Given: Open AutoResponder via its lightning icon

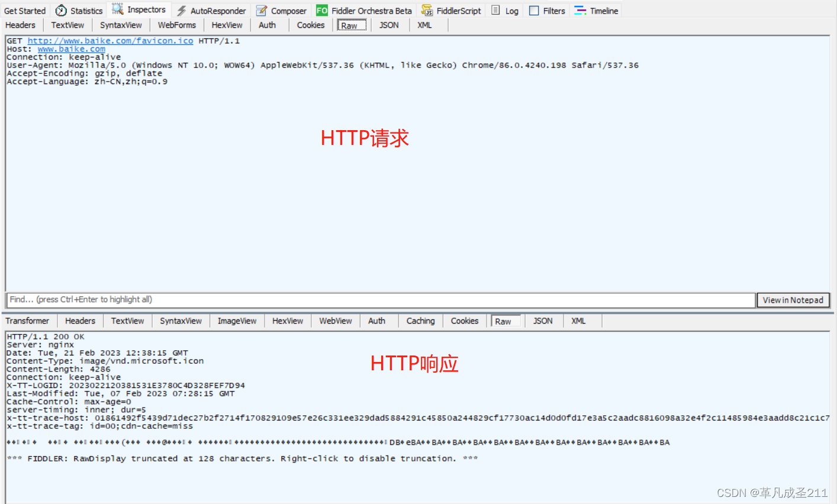Looking at the screenshot, I should point(182,10).
